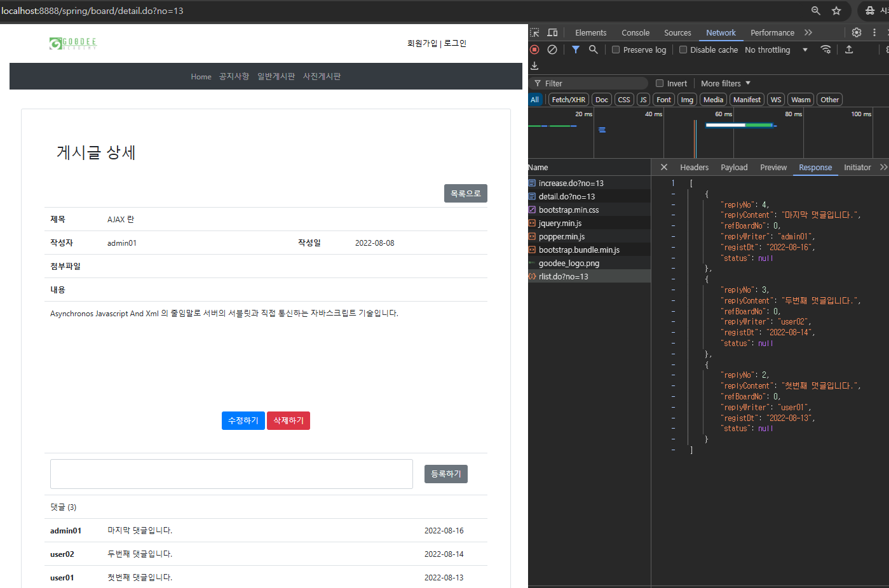Image resolution: width=889 pixels, height=588 pixels.
Task: Select the bootstrap.min.css request row
Action: click(x=589, y=210)
